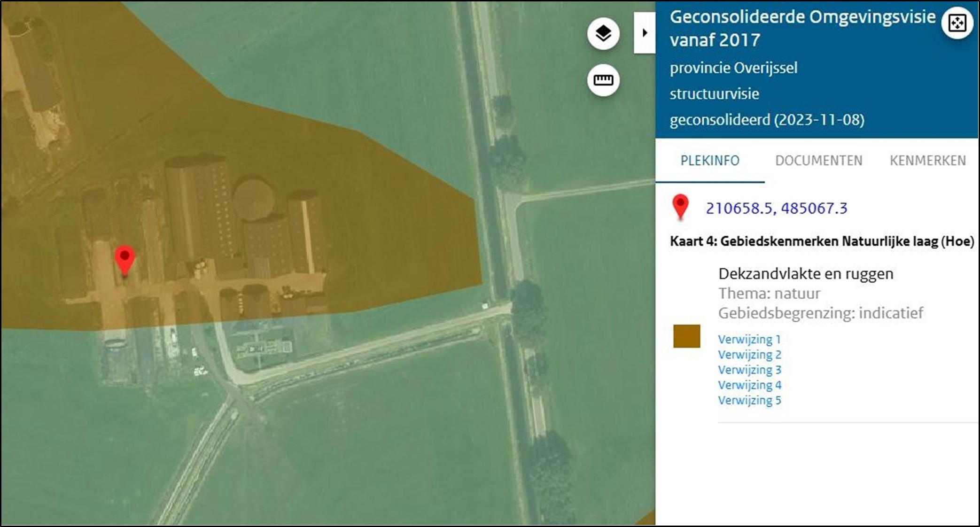Switch to the PLEKINFO tab

pyautogui.click(x=710, y=161)
